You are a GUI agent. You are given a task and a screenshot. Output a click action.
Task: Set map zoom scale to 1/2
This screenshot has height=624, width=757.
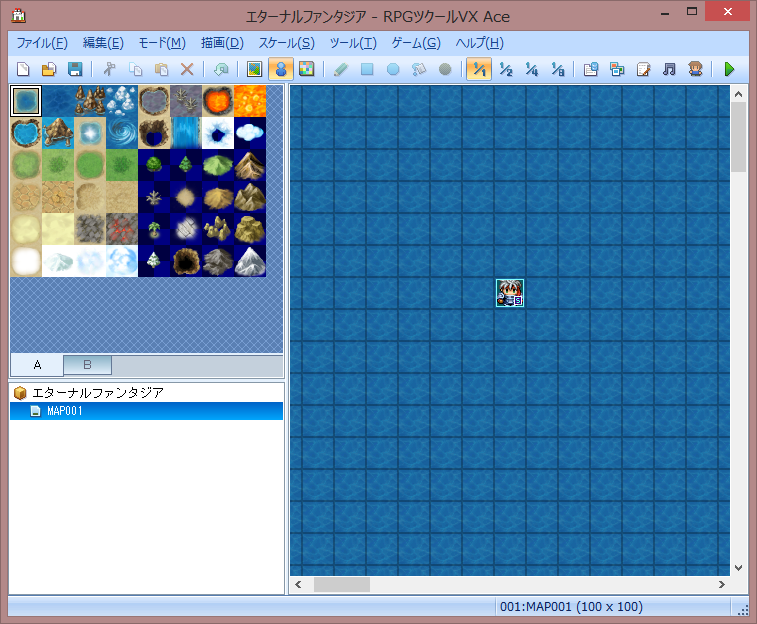coord(505,69)
